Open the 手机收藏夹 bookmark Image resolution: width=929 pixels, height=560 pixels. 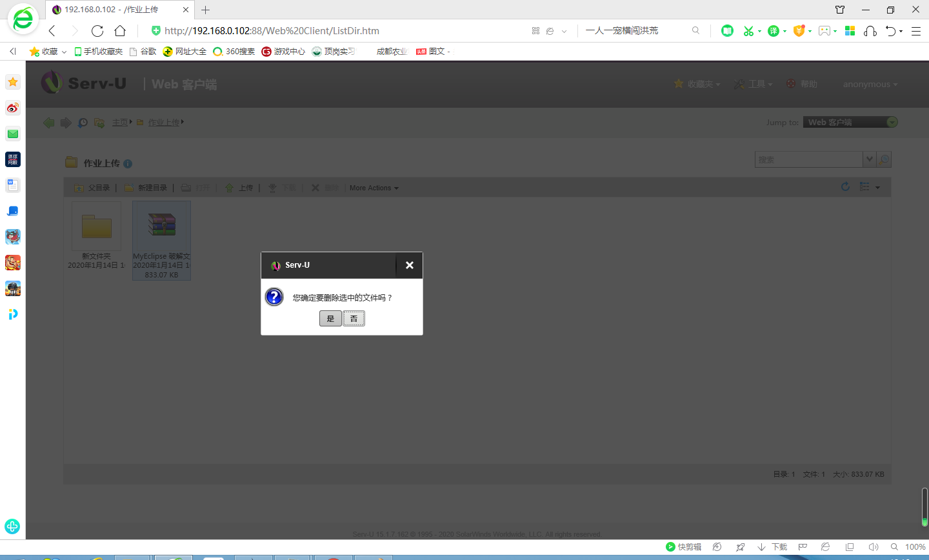coord(99,52)
